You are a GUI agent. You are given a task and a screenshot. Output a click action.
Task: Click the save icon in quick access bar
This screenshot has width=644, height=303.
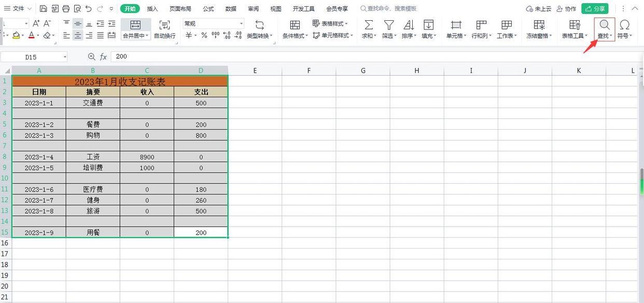tap(43, 9)
